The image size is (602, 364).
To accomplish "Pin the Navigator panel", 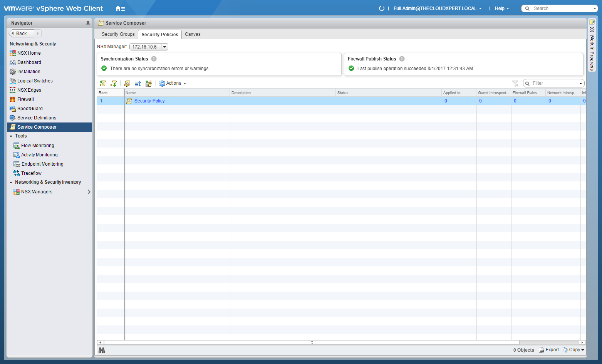I will click(x=88, y=23).
